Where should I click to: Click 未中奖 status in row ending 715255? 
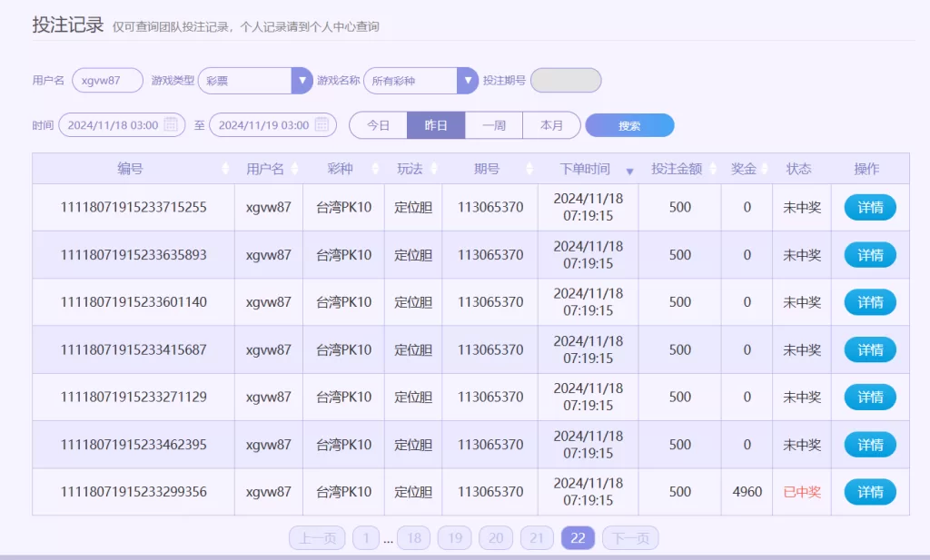(802, 208)
